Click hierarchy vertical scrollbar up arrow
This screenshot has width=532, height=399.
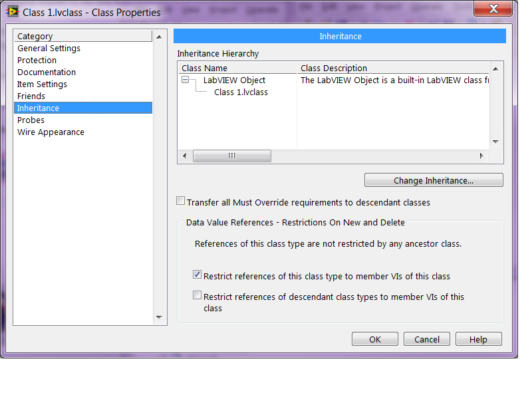(x=495, y=69)
